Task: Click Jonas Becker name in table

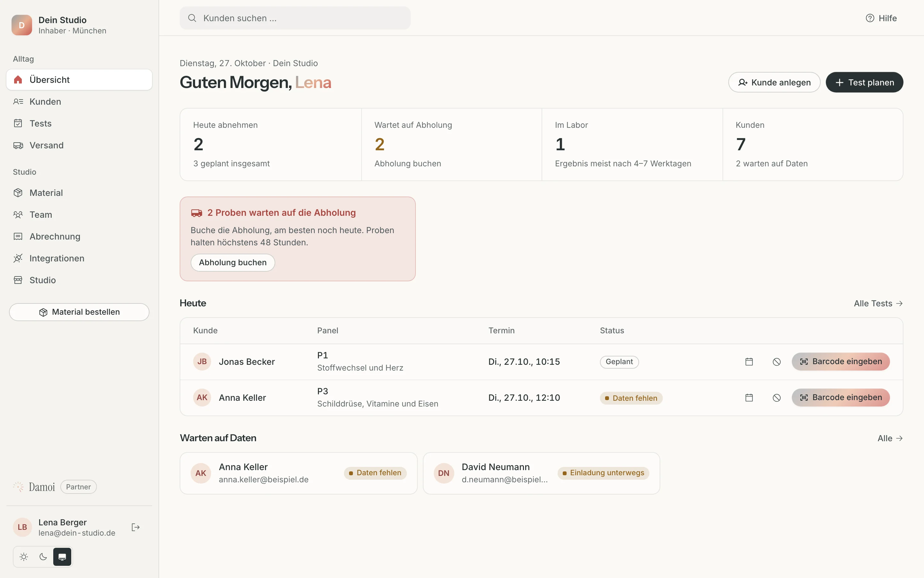Action: [247, 362]
